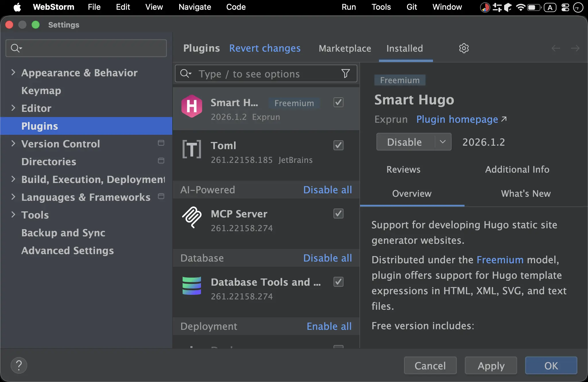Expand Languages & Frameworks node

pyautogui.click(x=13, y=197)
